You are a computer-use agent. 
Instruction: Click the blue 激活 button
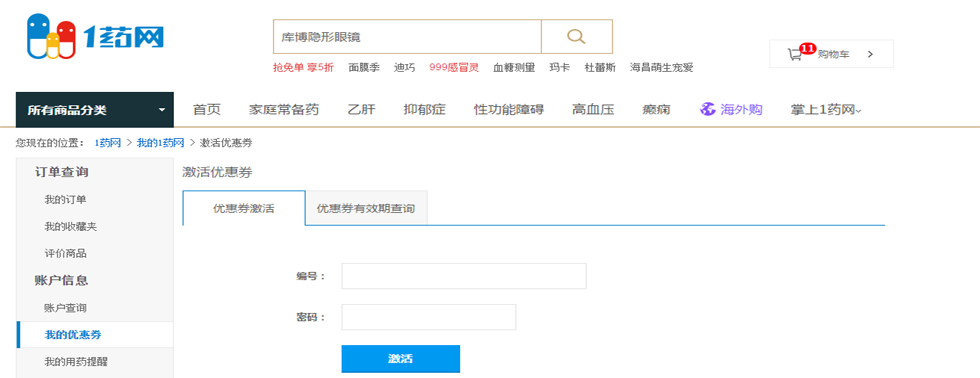coord(401,359)
